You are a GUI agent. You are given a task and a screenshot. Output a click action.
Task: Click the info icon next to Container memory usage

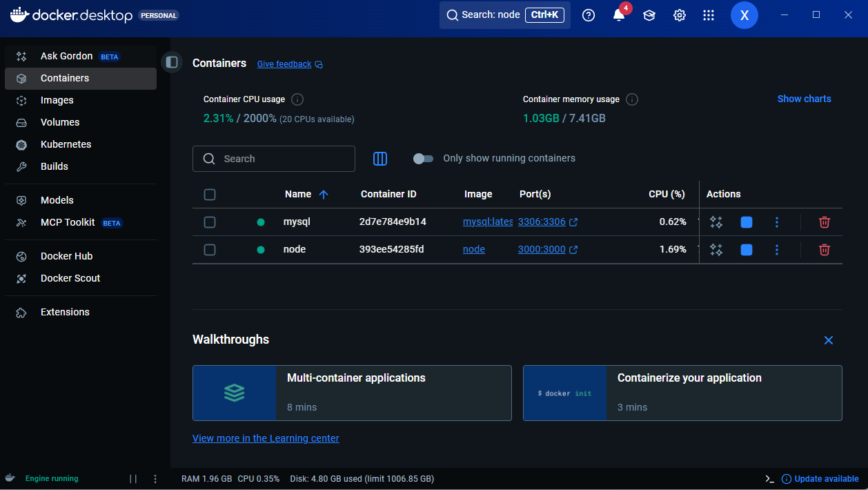632,99
